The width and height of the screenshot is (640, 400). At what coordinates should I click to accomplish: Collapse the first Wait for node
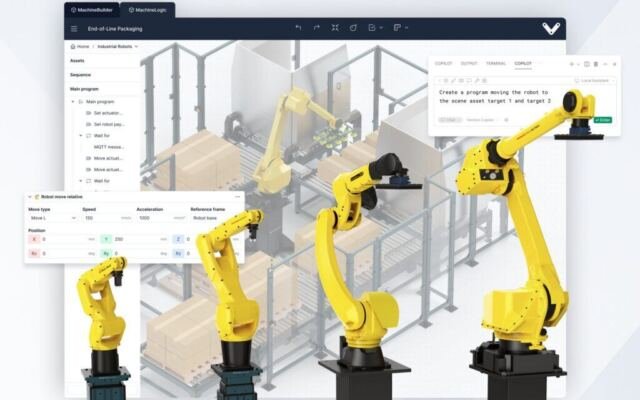(80, 136)
